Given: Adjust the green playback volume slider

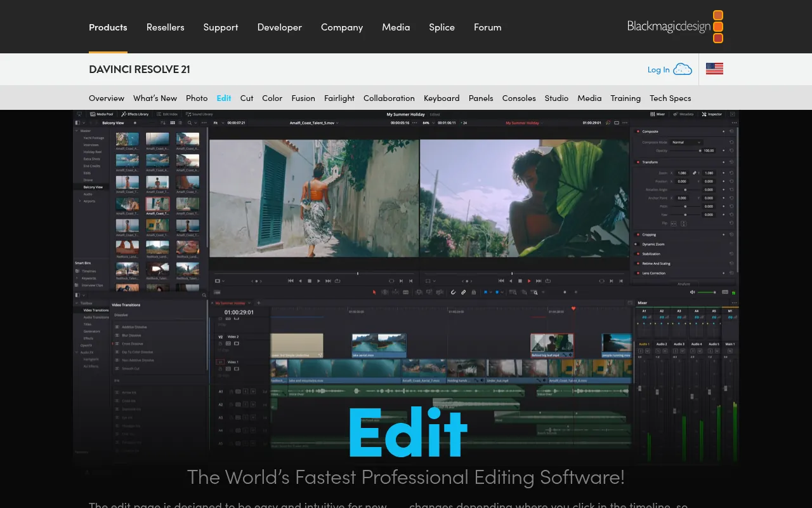Looking at the screenshot, I should [x=707, y=292].
